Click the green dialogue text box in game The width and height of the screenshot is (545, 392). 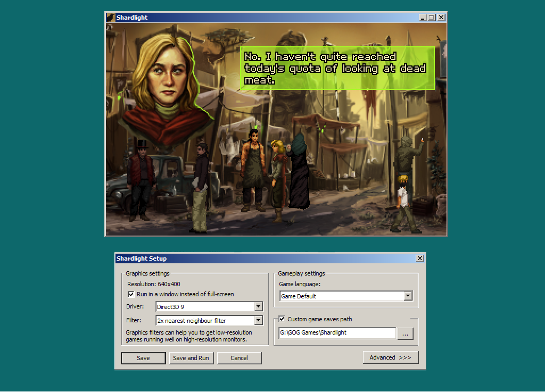pos(337,68)
